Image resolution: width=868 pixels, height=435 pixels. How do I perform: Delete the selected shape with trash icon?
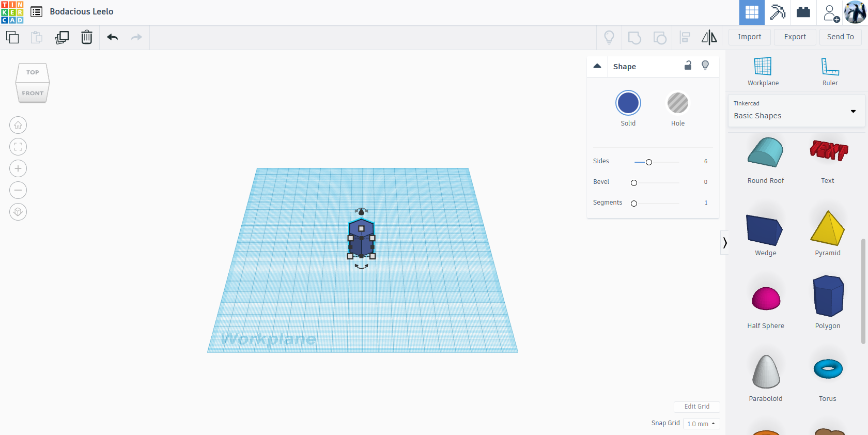(x=87, y=37)
